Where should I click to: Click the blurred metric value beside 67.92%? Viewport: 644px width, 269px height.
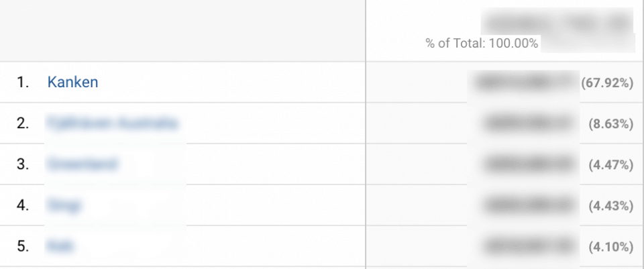(524, 83)
